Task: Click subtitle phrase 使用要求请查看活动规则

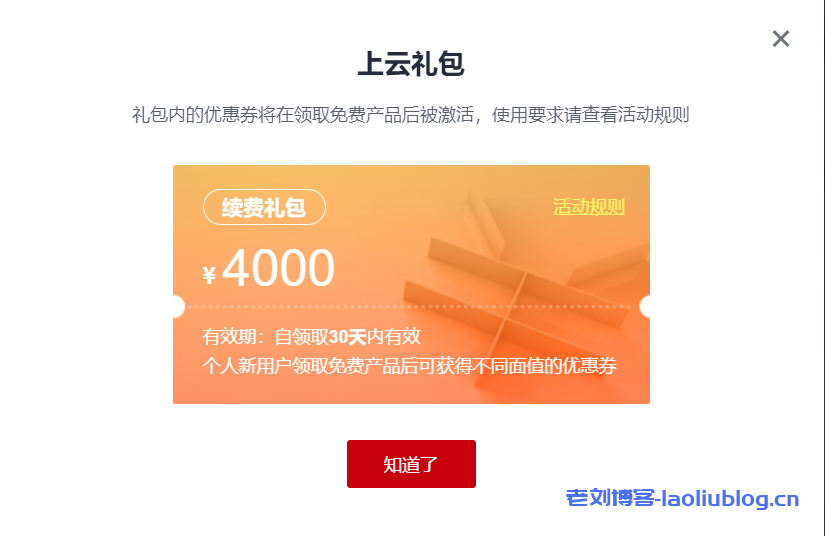Action: point(590,115)
